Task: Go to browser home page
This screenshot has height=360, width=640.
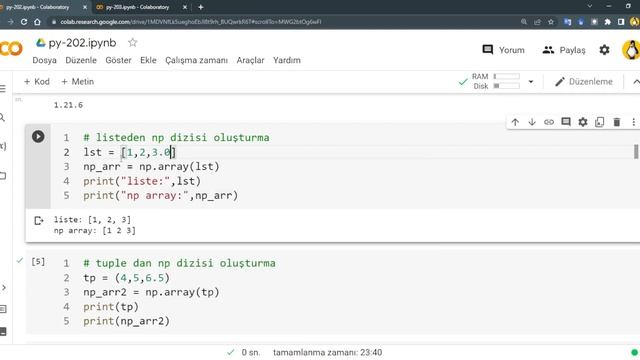Action: pos(37,22)
